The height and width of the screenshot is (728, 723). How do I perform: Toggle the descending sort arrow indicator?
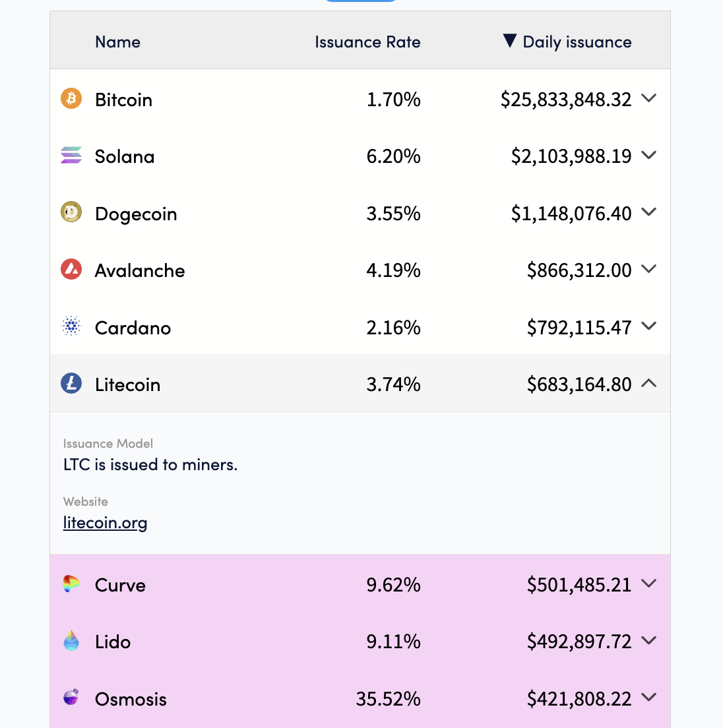[x=509, y=42]
